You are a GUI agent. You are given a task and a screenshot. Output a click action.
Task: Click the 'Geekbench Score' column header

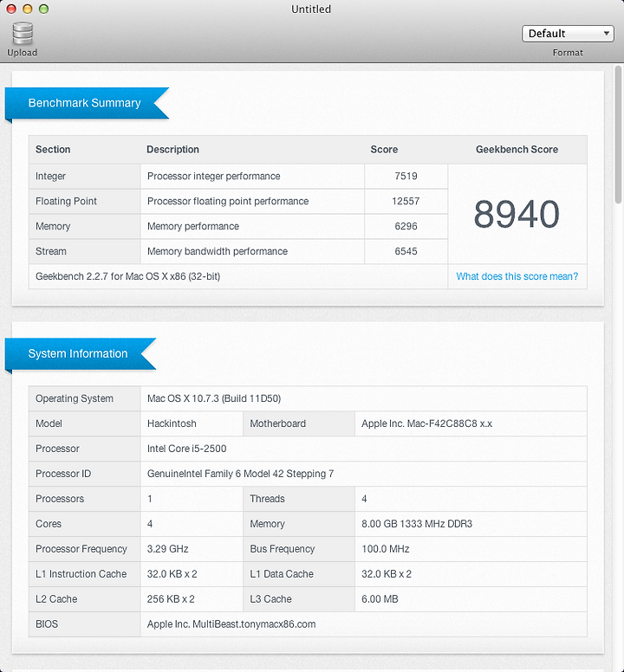pos(517,150)
